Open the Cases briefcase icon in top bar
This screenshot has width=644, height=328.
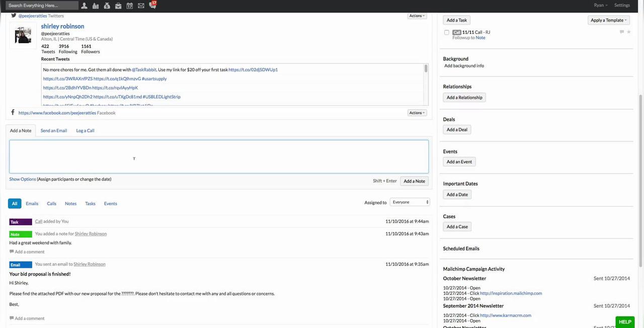(118, 6)
